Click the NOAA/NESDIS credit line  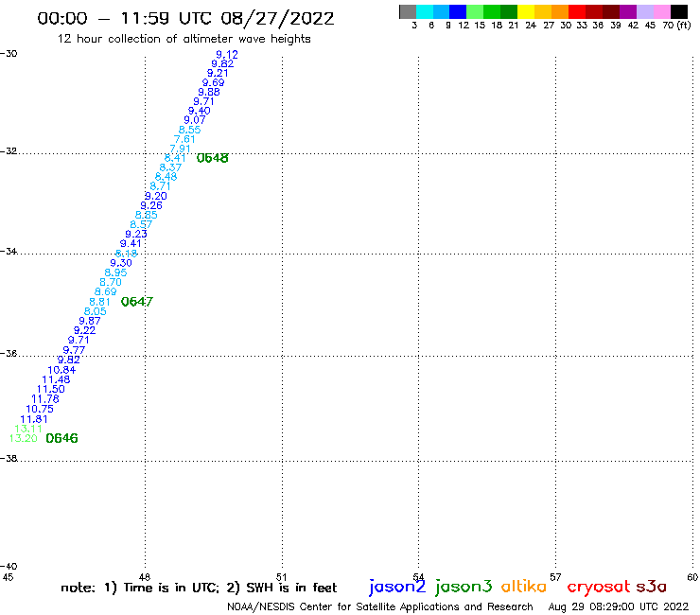click(380, 607)
